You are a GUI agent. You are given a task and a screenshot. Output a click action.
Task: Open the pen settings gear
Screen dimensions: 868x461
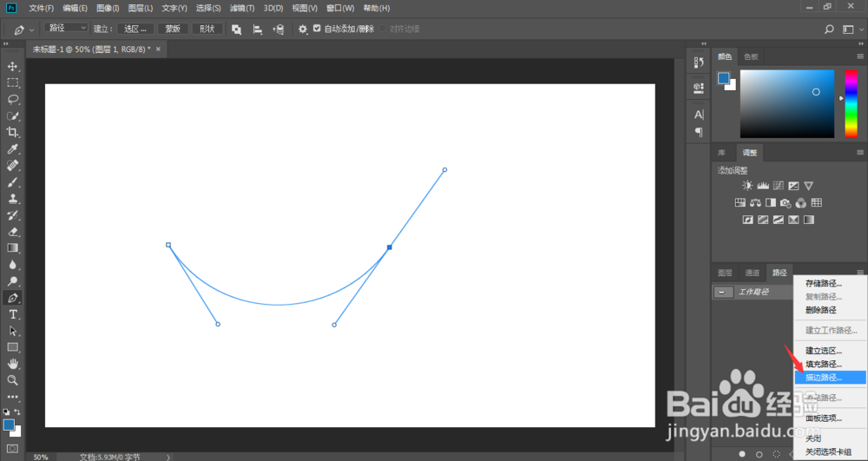tap(303, 30)
